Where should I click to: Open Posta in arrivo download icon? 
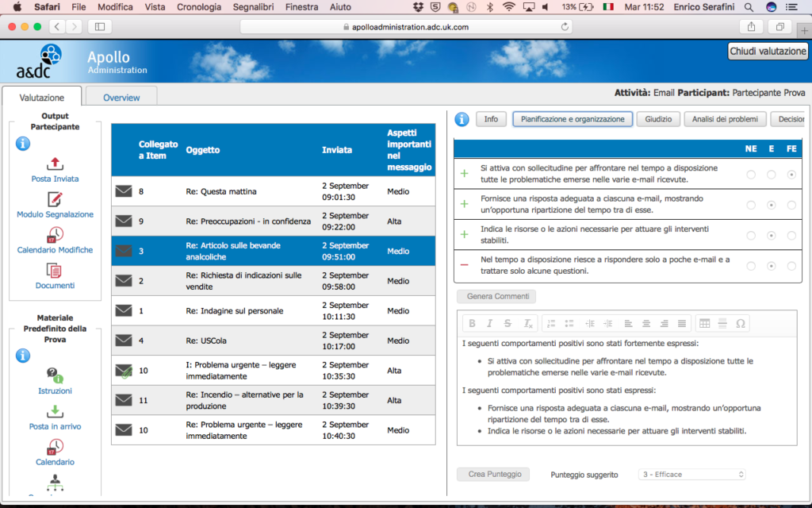point(55,412)
